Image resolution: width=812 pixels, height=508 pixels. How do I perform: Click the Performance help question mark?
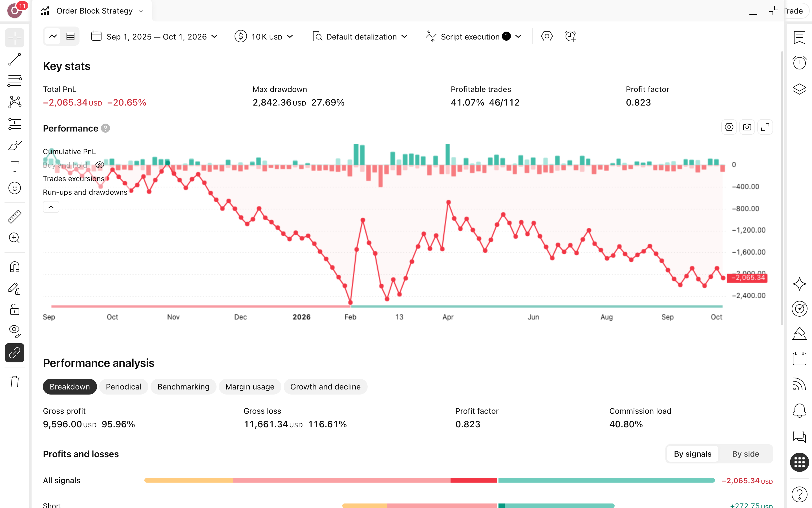(105, 128)
